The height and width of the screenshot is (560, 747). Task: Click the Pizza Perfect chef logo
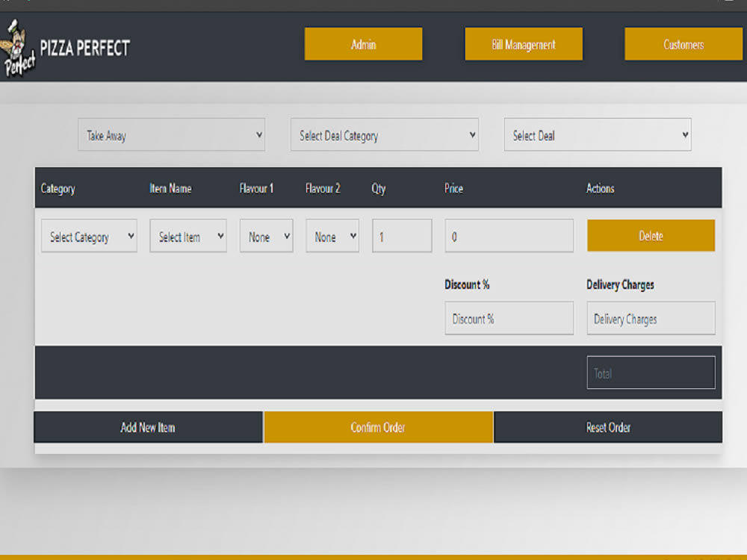(18, 48)
